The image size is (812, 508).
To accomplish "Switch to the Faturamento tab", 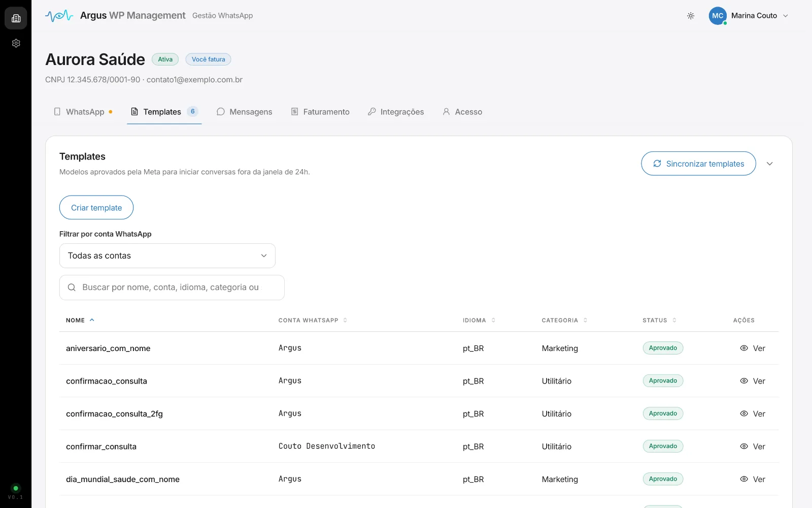I will [x=320, y=112].
